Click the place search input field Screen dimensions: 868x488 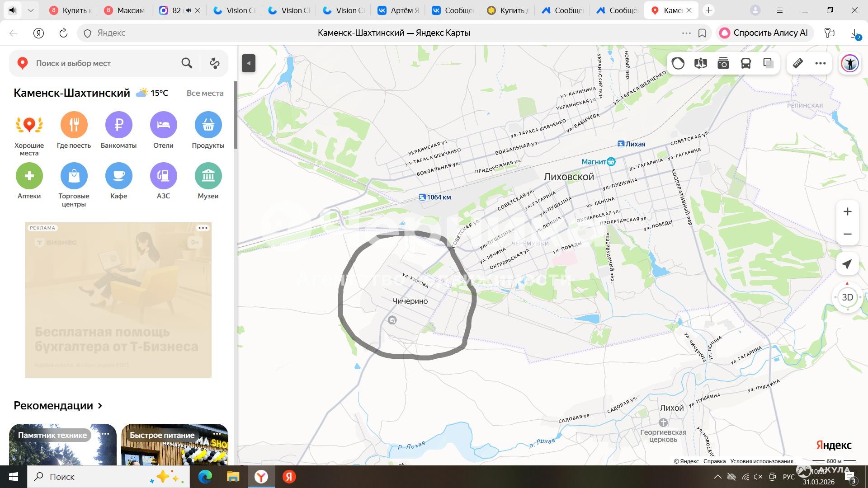(x=104, y=63)
